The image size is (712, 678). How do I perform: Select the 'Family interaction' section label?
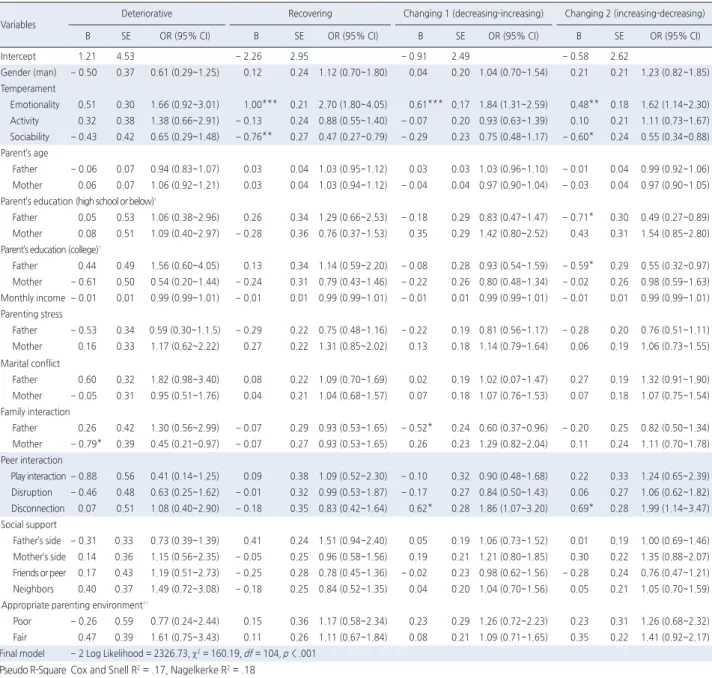(x=35, y=412)
